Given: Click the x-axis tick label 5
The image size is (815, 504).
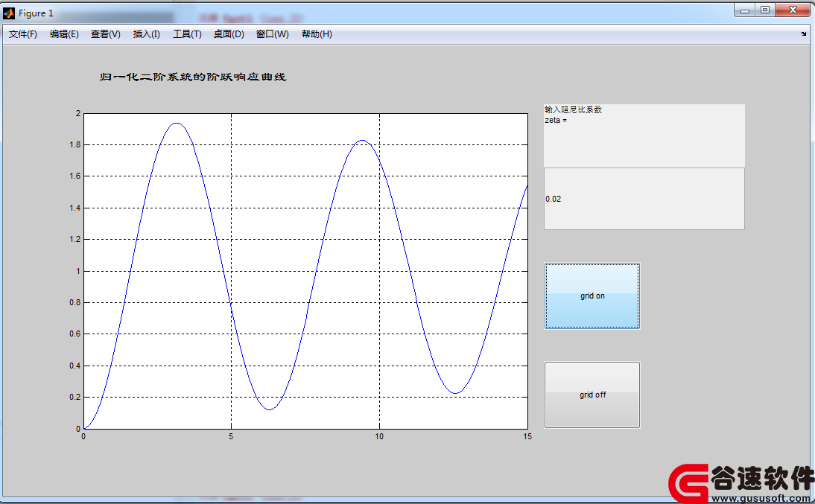Looking at the screenshot, I should (231, 436).
